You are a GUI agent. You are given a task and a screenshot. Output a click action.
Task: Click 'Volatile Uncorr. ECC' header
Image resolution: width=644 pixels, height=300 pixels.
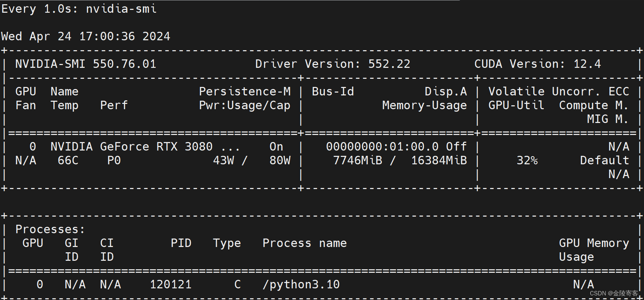click(x=559, y=91)
